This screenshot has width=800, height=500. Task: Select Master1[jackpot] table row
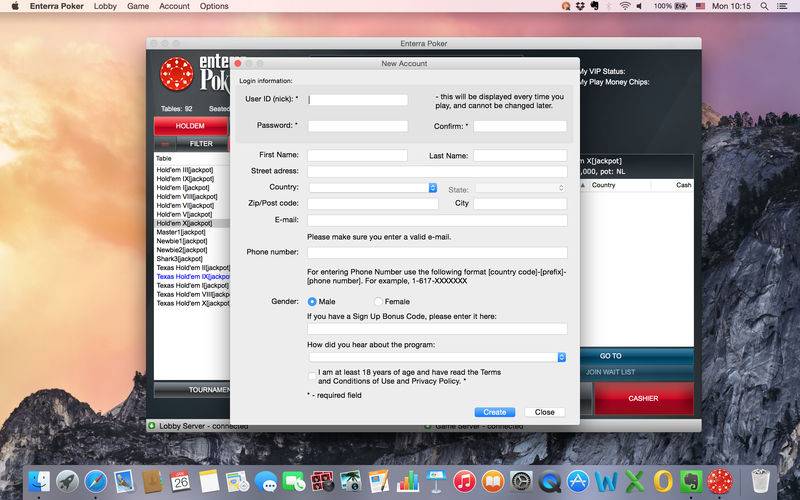pos(192,232)
